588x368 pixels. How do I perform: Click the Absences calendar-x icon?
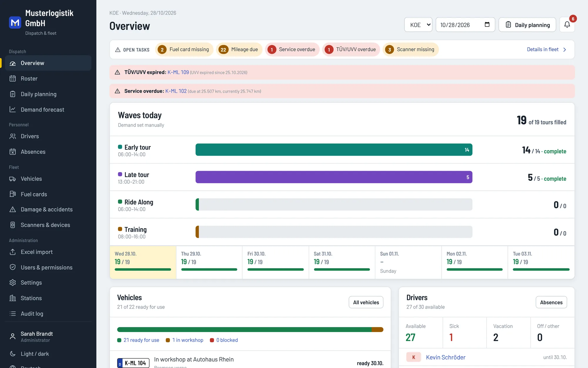pyautogui.click(x=13, y=152)
